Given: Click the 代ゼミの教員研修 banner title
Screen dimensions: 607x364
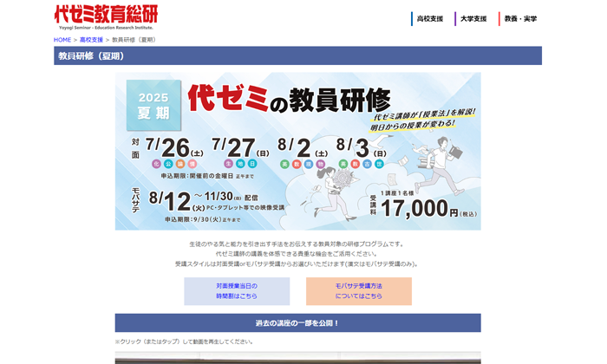Looking at the screenshot, I should click(x=289, y=100).
